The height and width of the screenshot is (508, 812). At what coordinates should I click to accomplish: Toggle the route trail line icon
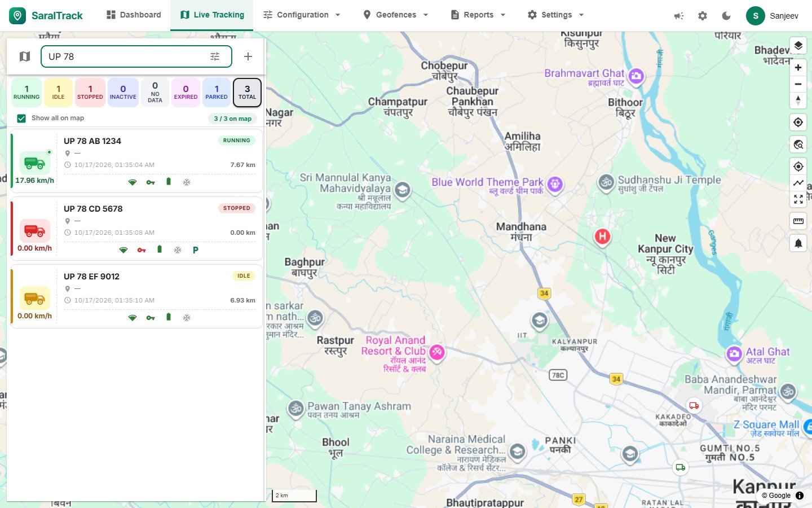click(798, 183)
